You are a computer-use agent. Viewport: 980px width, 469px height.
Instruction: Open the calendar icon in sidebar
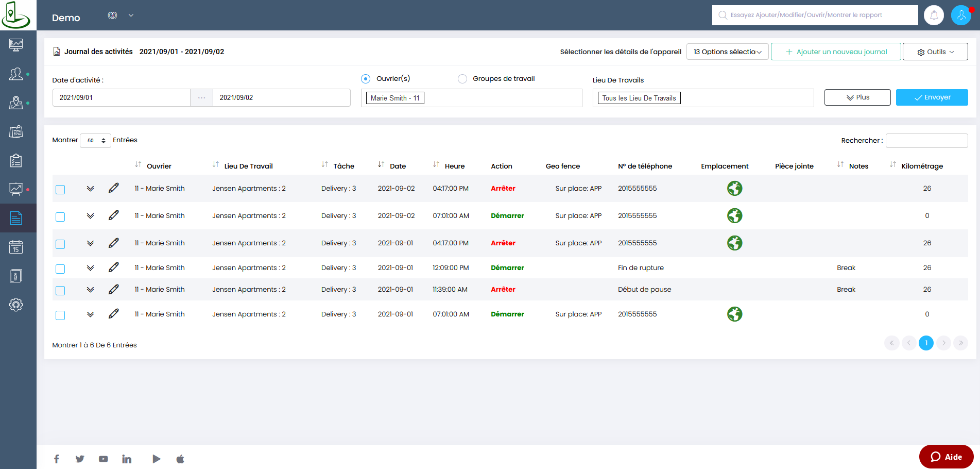pyautogui.click(x=16, y=247)
